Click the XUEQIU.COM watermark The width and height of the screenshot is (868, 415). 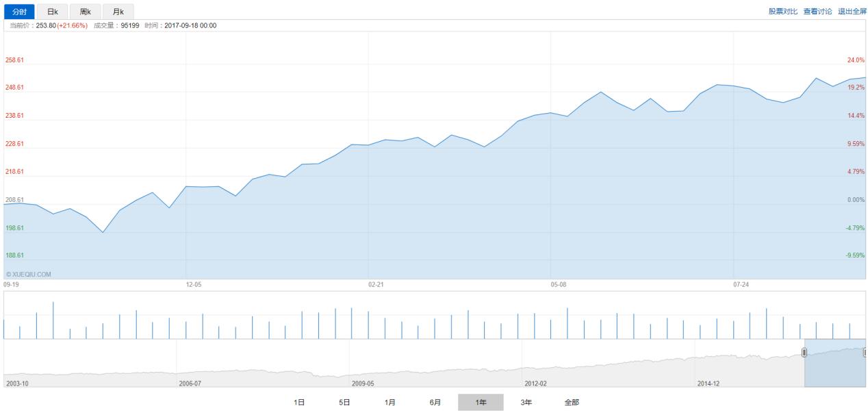coord(28,275)
